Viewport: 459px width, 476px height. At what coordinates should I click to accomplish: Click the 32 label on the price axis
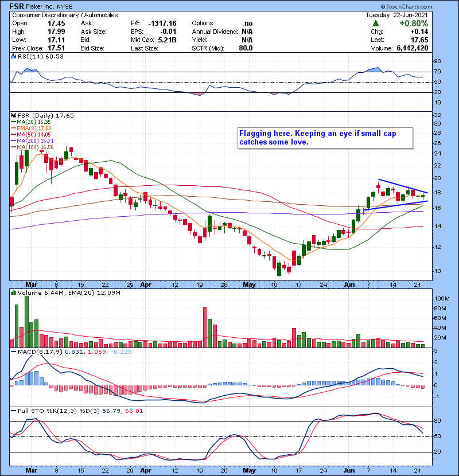pyautogui.click(x=437, y=115)
